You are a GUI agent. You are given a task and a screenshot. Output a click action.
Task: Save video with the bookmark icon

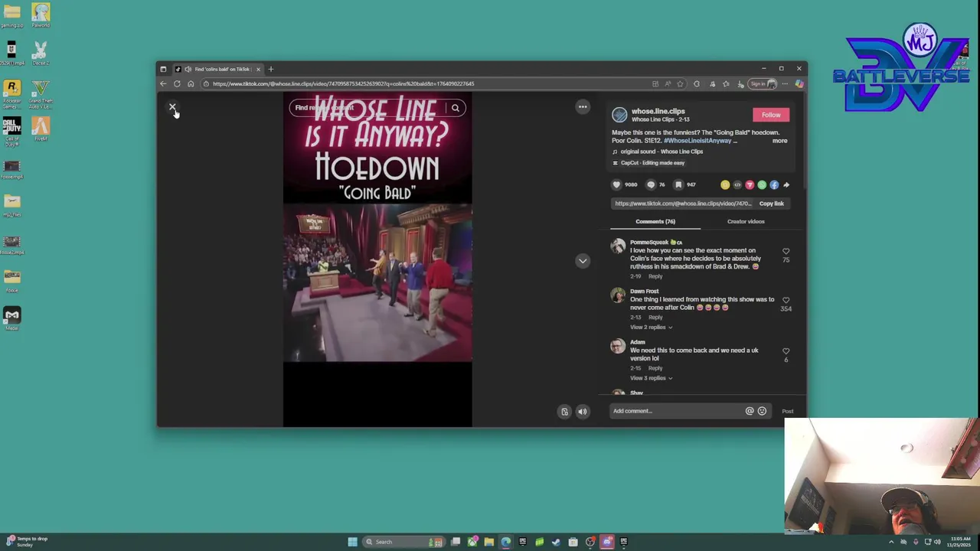pyautogui.click(x=678, y=184)
